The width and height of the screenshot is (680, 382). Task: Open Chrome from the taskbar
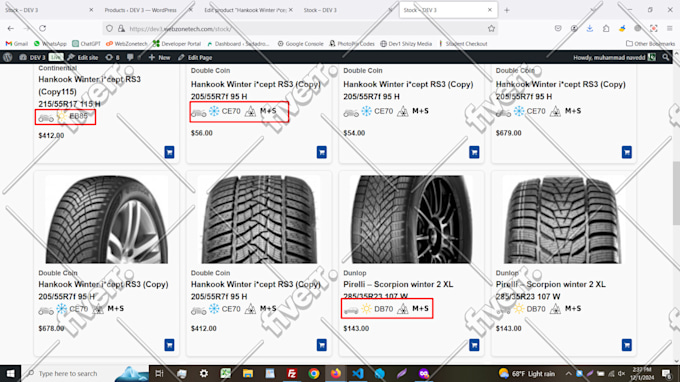pos(314,373)
